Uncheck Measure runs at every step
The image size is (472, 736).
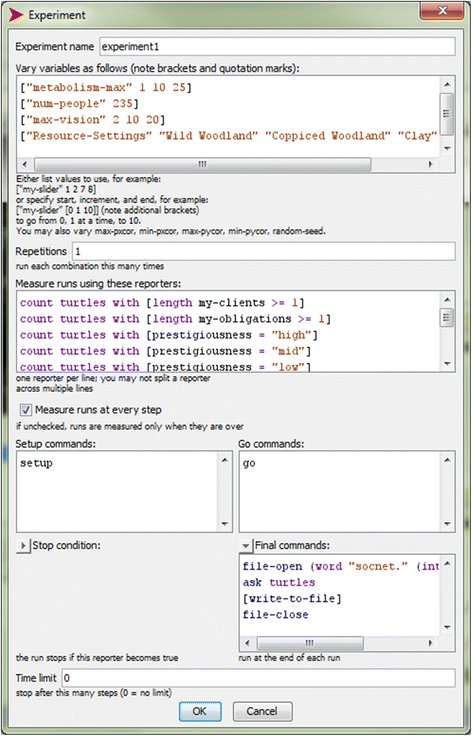26,410
